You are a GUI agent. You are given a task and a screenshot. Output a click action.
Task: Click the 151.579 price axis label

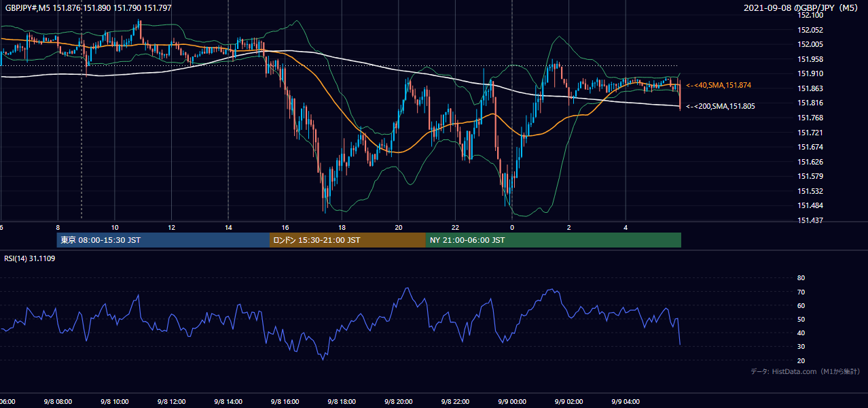point(810,177)
